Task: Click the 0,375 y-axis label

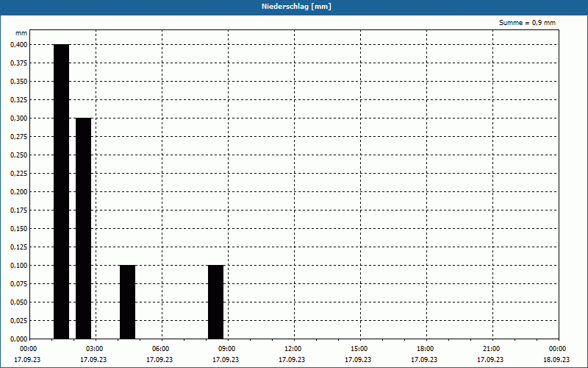Action: click(x=19, y=63)
